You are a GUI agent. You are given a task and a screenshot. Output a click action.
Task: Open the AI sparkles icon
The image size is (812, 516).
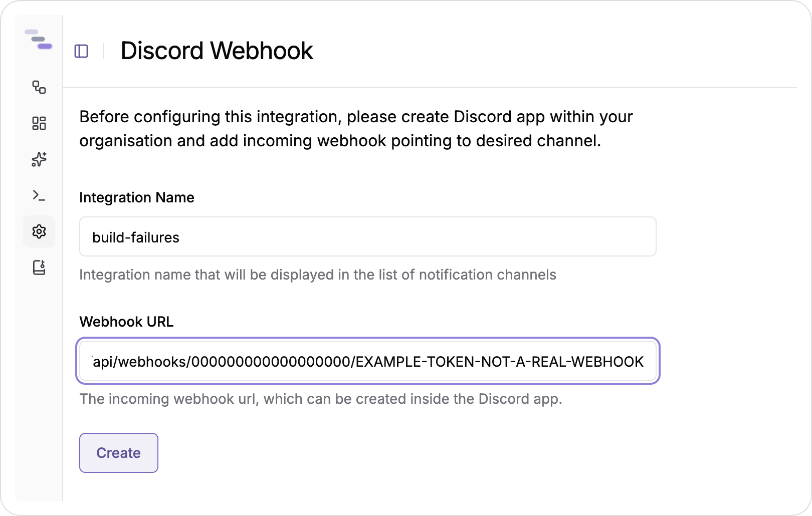(39, 159)
